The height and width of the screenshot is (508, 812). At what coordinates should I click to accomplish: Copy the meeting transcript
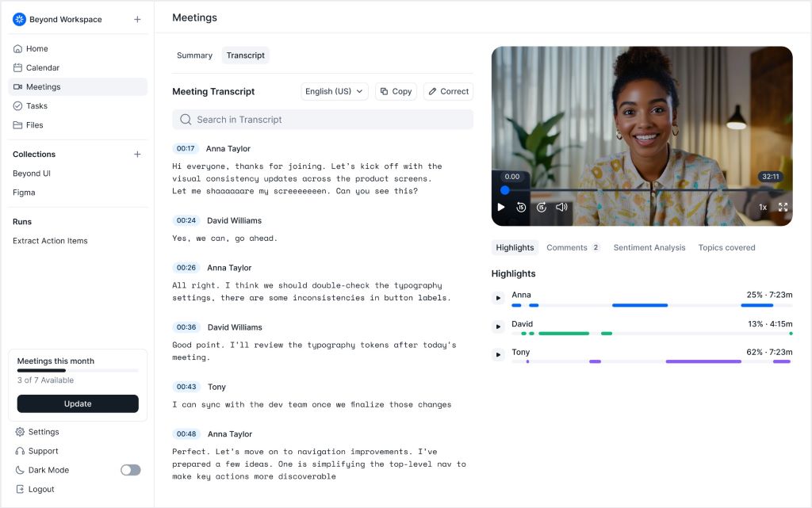396,91
